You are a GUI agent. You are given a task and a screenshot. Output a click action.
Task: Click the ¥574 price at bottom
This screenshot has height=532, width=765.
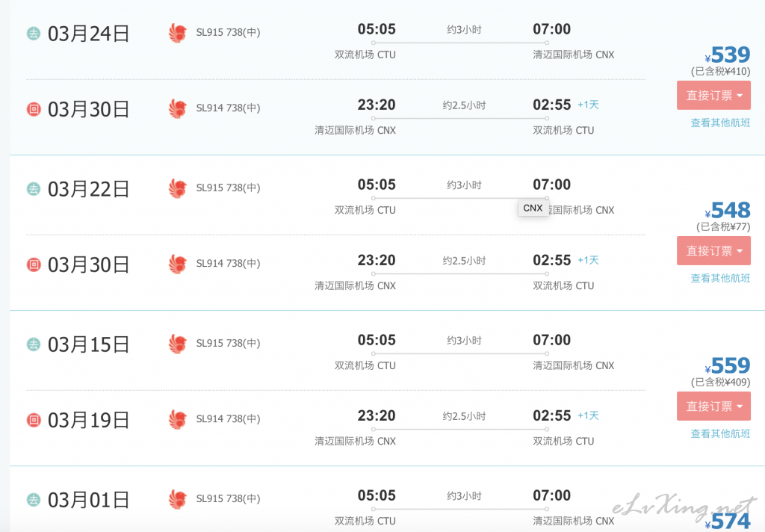pos(728,522)
